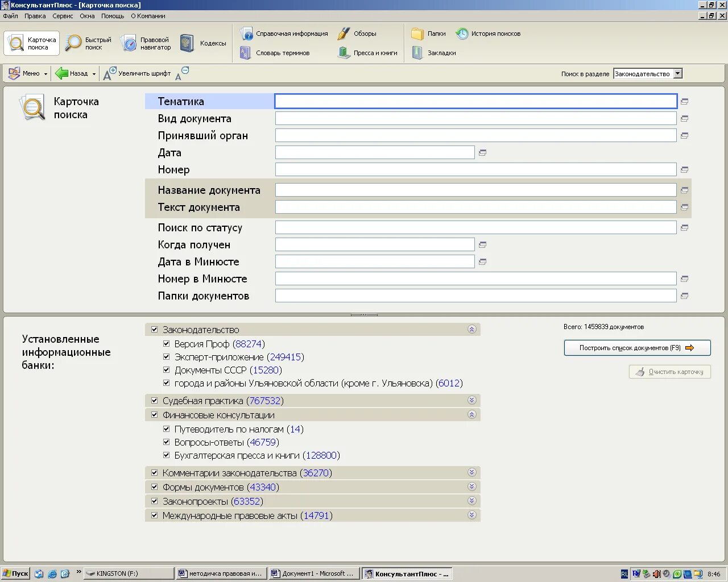Click RU language indicator in tray
Screen dimensions: 728x582
point(624,574)
